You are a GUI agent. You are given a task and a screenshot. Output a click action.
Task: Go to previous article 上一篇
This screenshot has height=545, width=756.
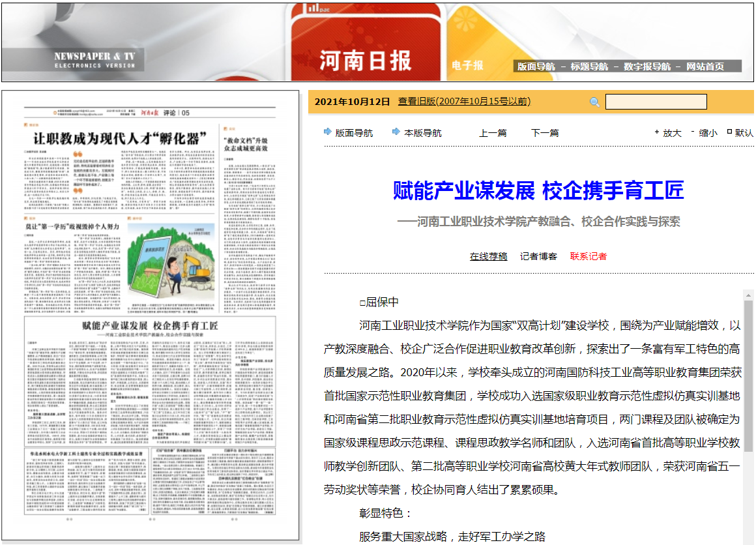coord(493,133)
